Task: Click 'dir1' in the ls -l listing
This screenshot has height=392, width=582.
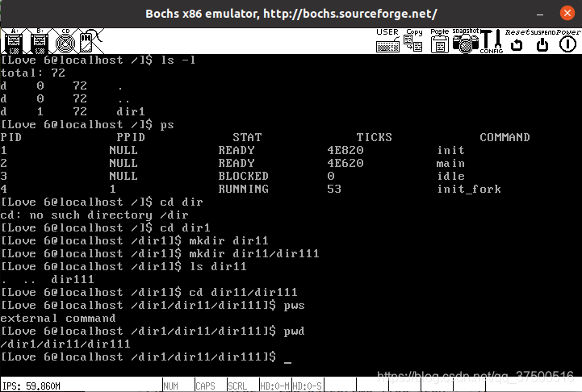Action: click(x=130, y=111)
